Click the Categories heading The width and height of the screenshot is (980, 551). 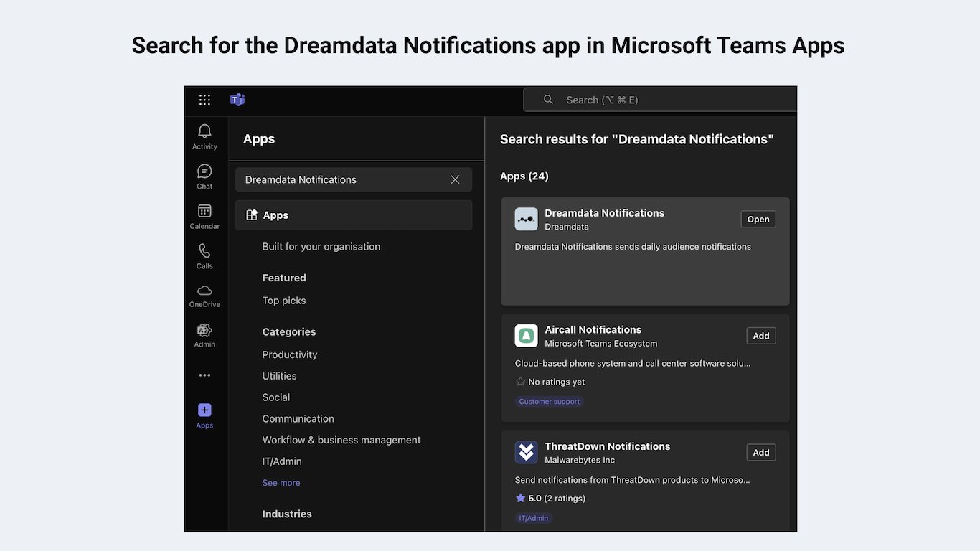(x=289, y=332)
